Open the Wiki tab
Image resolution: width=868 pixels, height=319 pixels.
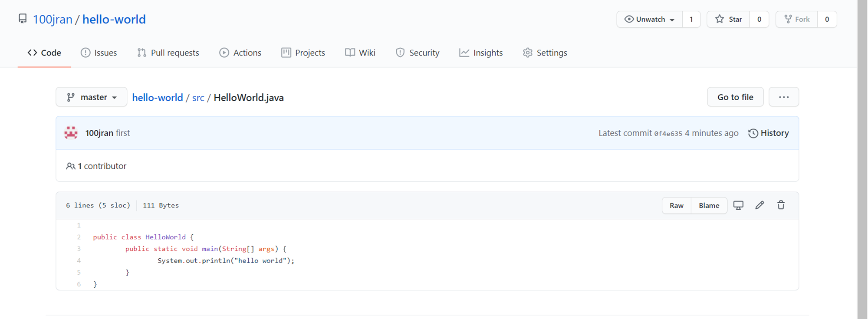pos(360,53)
